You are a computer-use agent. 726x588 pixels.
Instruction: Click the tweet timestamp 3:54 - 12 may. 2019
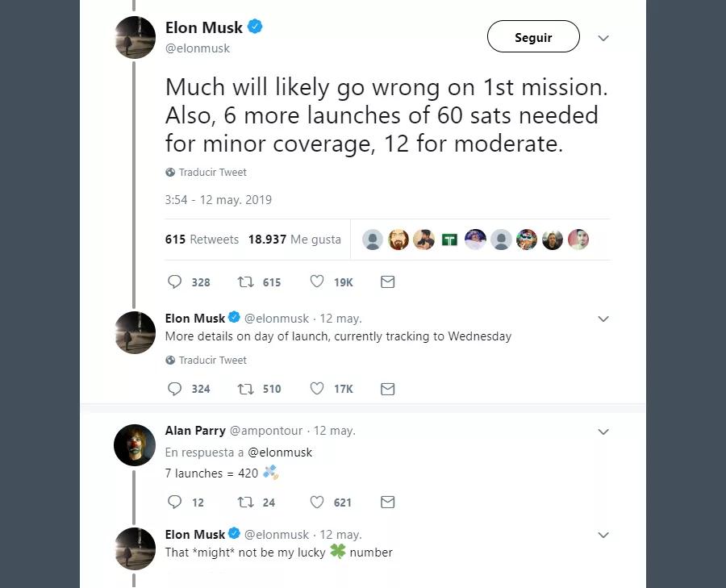click(218, 199)
